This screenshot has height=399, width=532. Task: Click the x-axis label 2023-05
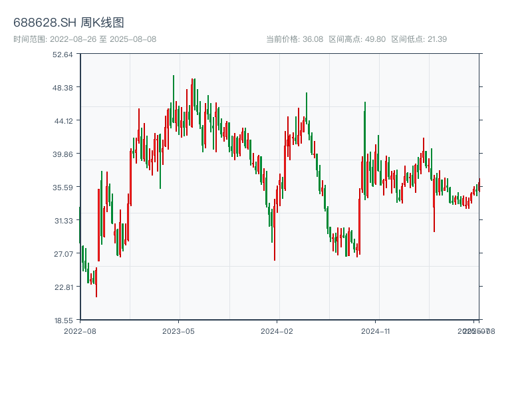[178, 331]
